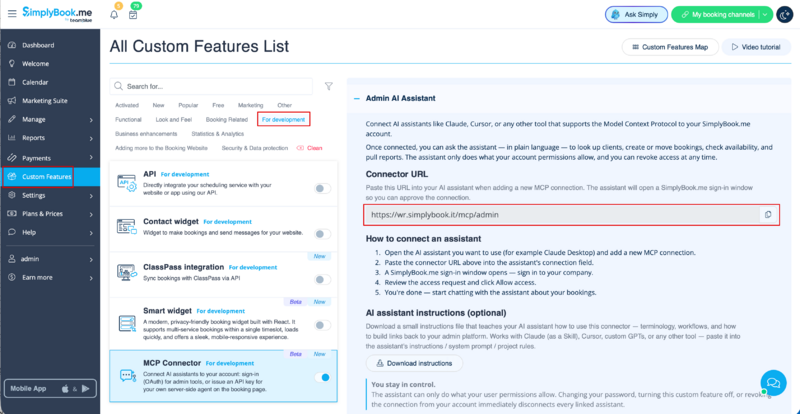Open Custom Features Map
800x414 pixels.
(670, 47)
